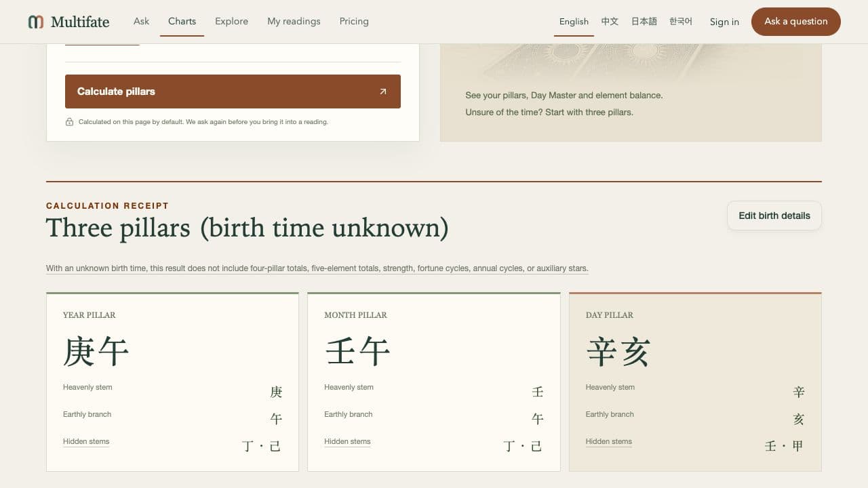Click Year Pillar hidden stems value 丁 · 己
The width and height of the screenshot is (868, 488).
262,446
